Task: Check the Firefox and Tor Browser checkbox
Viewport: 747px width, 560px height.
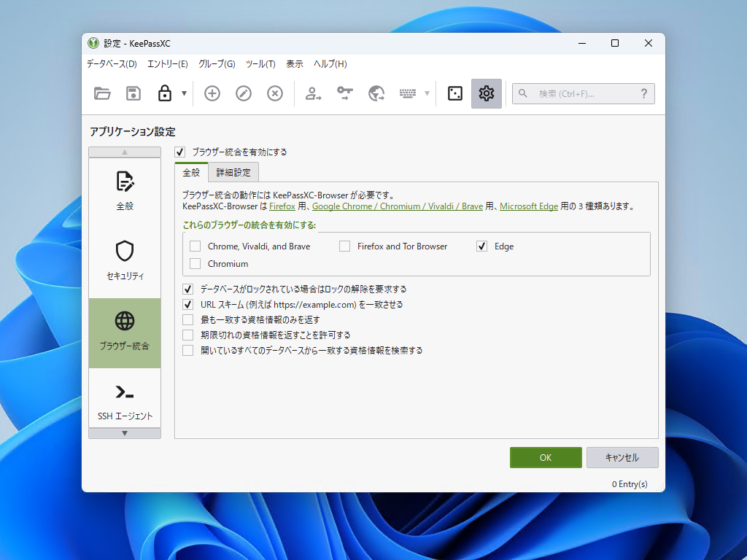Action: click(x=344, y=246)
